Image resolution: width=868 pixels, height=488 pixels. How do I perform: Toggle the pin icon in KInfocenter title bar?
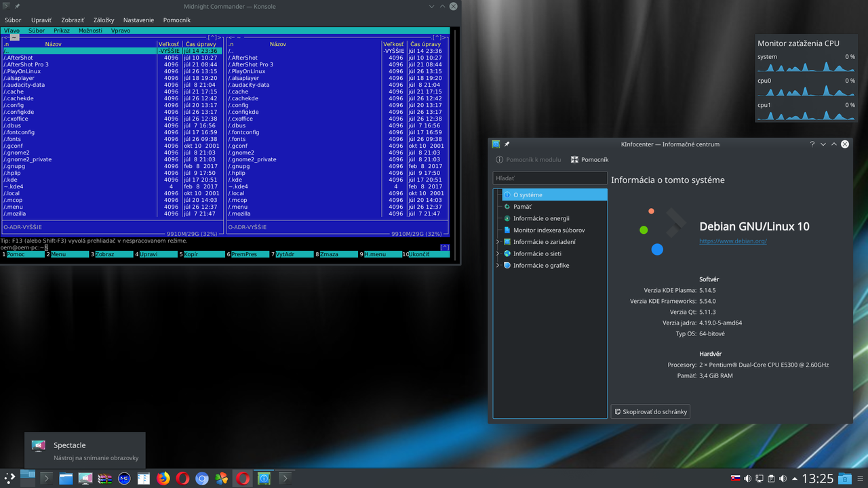507,144
